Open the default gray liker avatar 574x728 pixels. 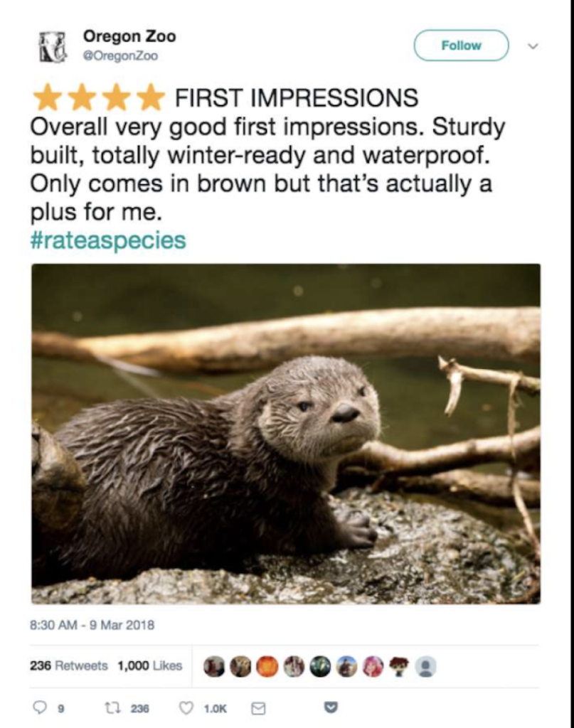click(426, 667)
